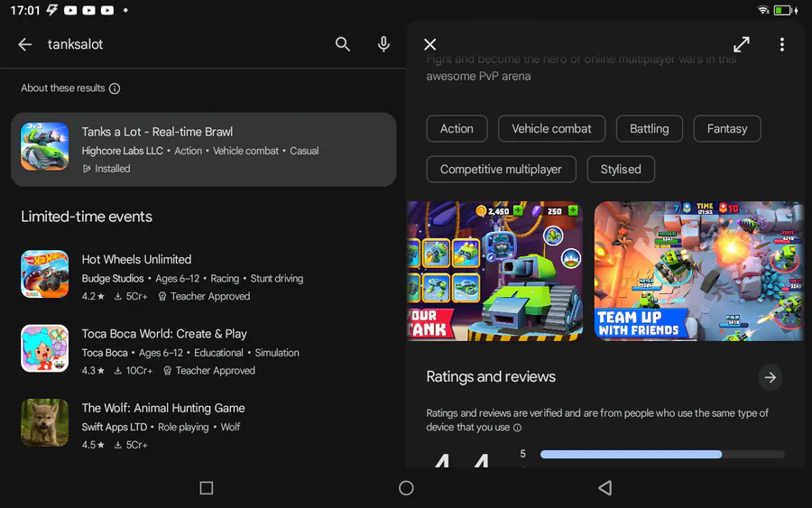This screenshot has height=508, width=812.
Task: Open the Tanks a Lot app icon
Action: pos(44,146)
